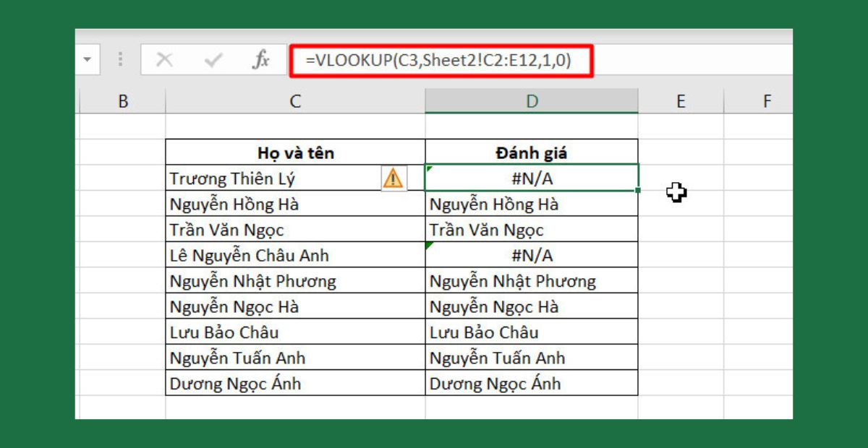Select column C header
This screenshot has width=868, height=448.
tap(295, 101)
